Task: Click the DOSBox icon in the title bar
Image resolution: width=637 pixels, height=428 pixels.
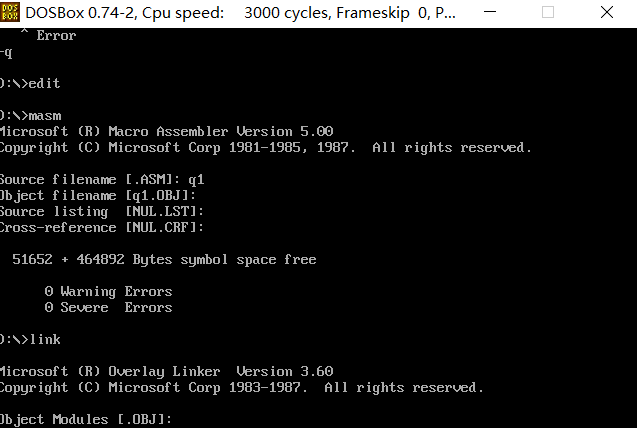Action: [10, 14]
